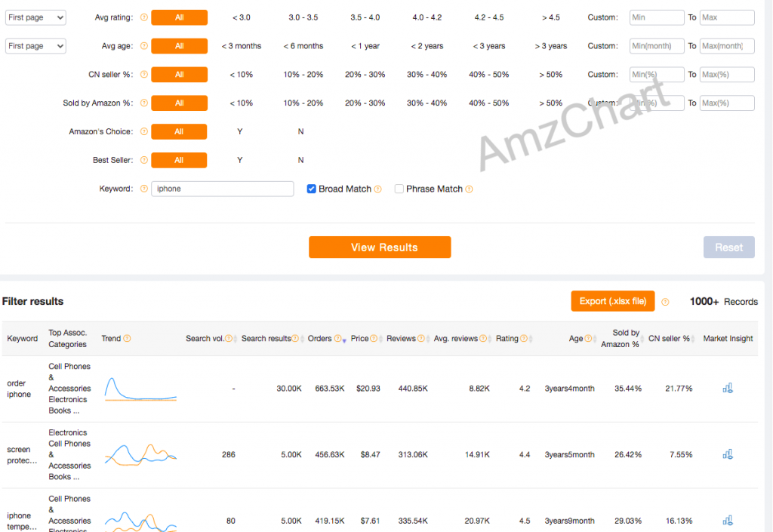
Task: Select Y for Amazon's Choice filter
Action: pos(239,131)
